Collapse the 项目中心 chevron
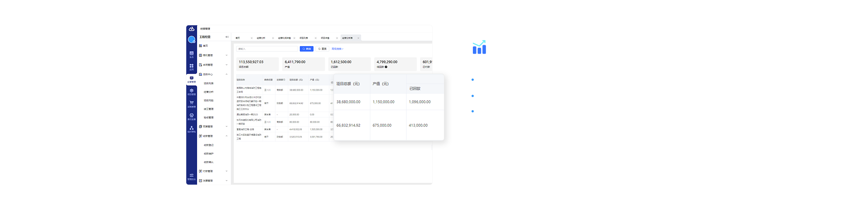 pyautogui.click(x=226, y=74)
